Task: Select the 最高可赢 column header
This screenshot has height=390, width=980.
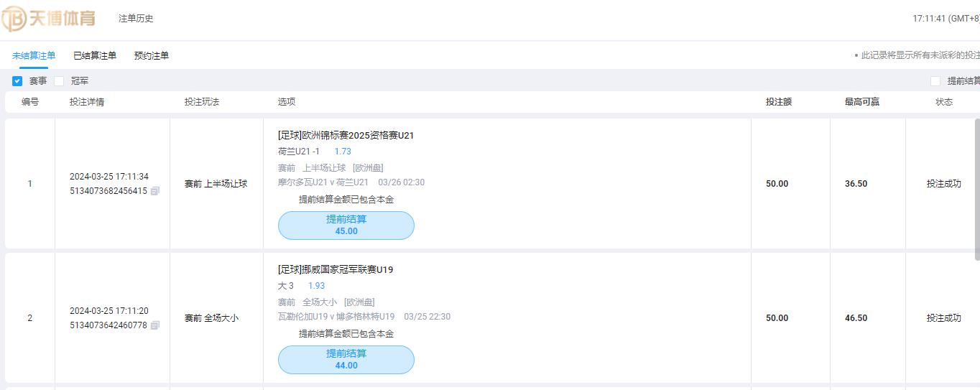Action: pos(862,102)
